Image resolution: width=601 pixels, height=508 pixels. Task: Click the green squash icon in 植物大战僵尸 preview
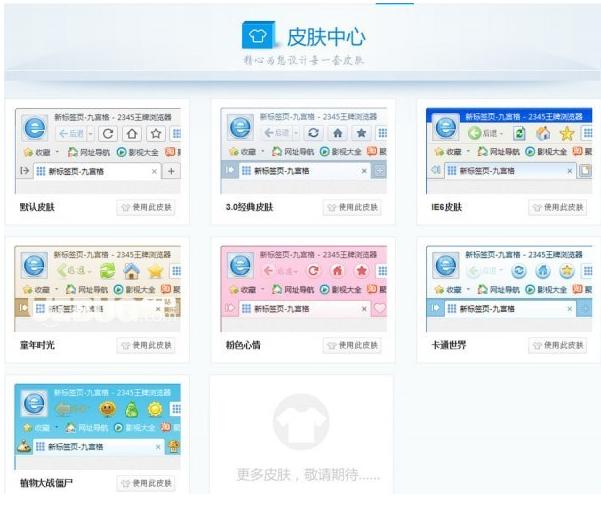[131, 409]
